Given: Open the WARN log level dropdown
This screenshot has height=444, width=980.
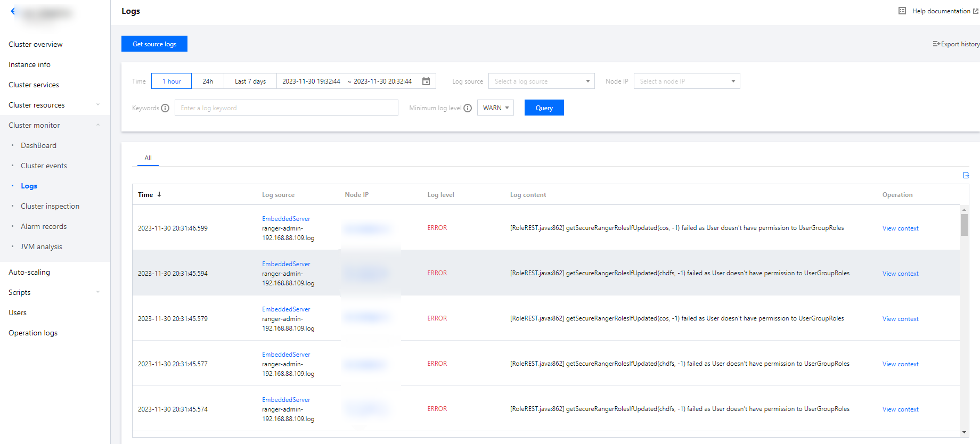Looking at the screenshot, I should 495,108.
